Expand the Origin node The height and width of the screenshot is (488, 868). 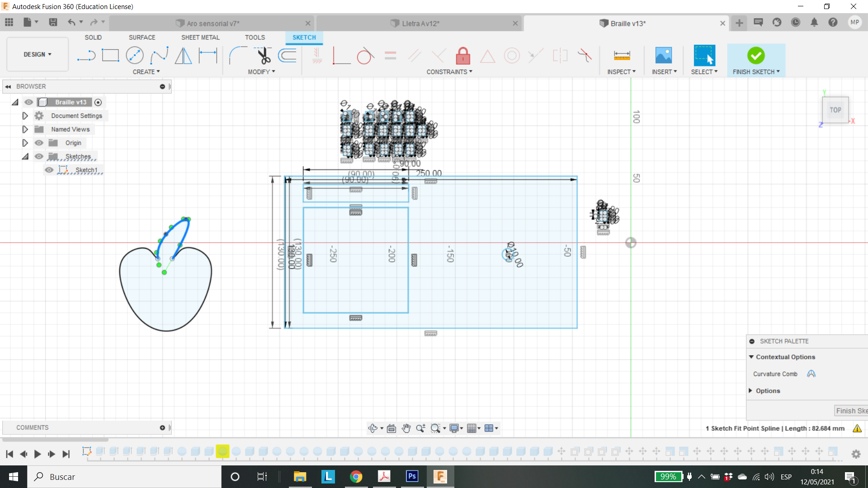point(25,143)
